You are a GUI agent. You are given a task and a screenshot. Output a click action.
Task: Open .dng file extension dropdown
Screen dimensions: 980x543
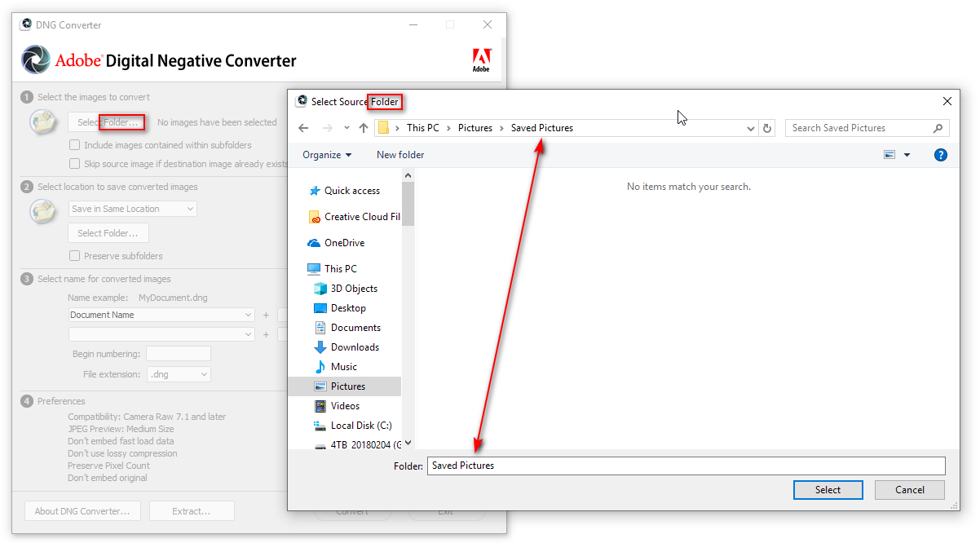point(179,374)
